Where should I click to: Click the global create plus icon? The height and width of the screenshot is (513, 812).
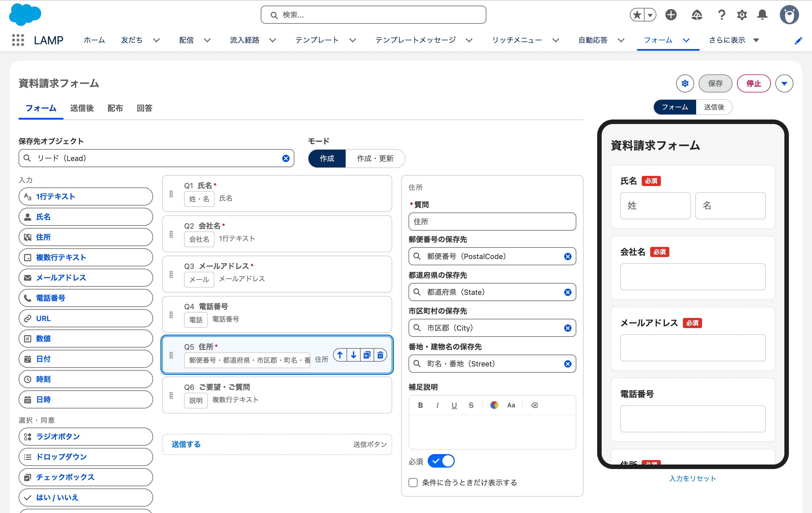[x=671, y=15]
